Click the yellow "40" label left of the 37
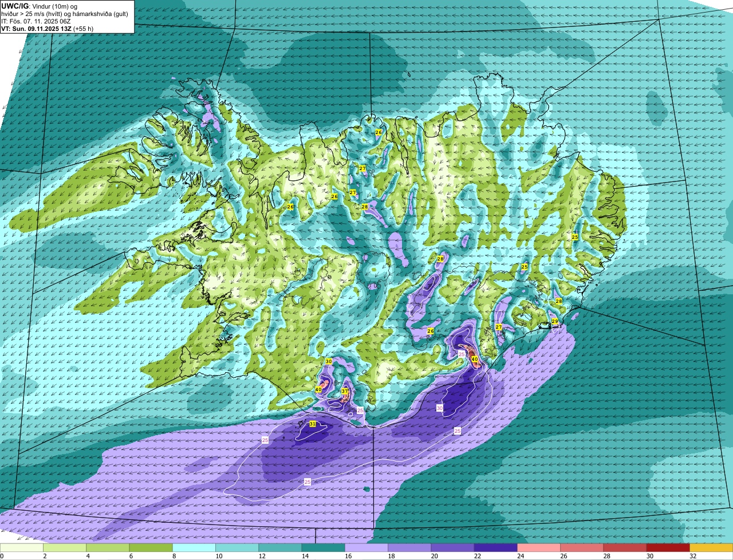This screenshot has height=560, width=733. click(x=318, y=390)
